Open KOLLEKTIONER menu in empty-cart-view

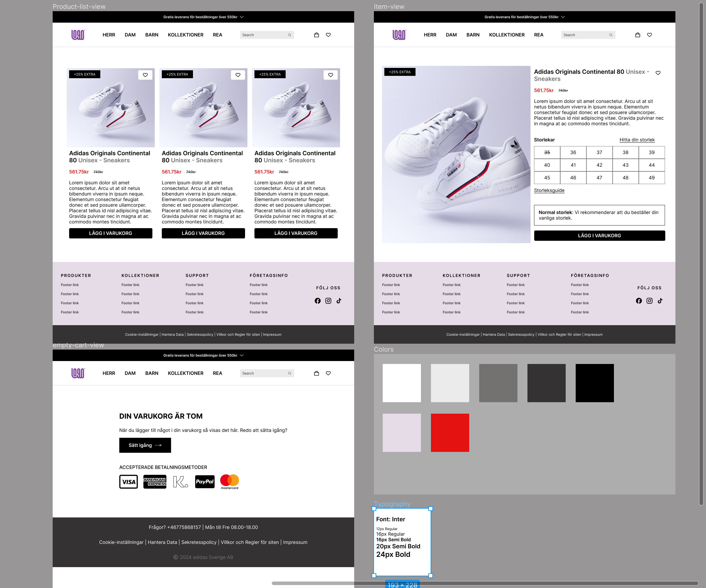tap(186, 373)
